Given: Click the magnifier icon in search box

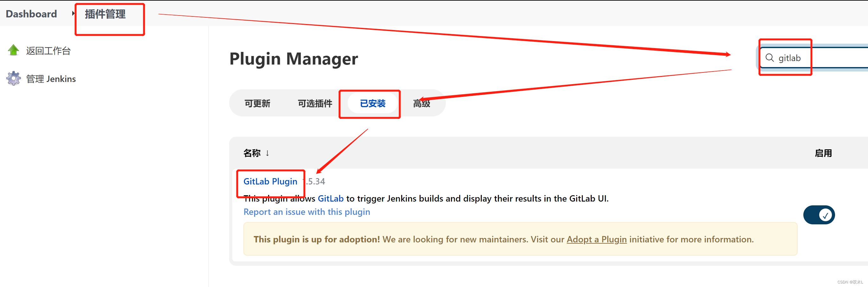Looking at the screenshot, I should (770, 58).
